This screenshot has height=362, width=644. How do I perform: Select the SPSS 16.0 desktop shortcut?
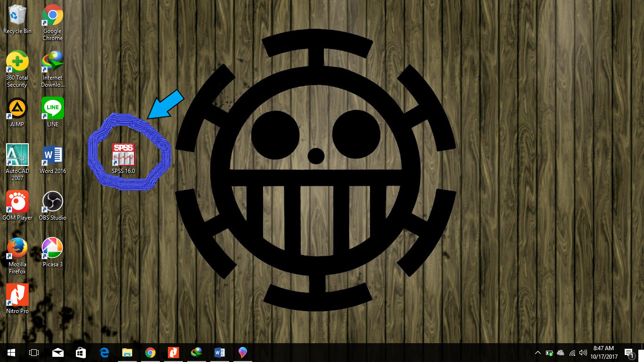pos(123,158)
